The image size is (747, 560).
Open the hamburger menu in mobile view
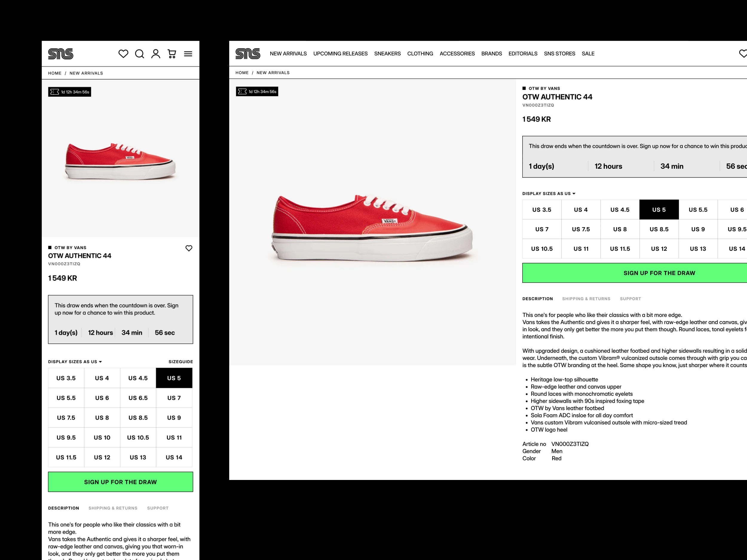pos(188,54)
